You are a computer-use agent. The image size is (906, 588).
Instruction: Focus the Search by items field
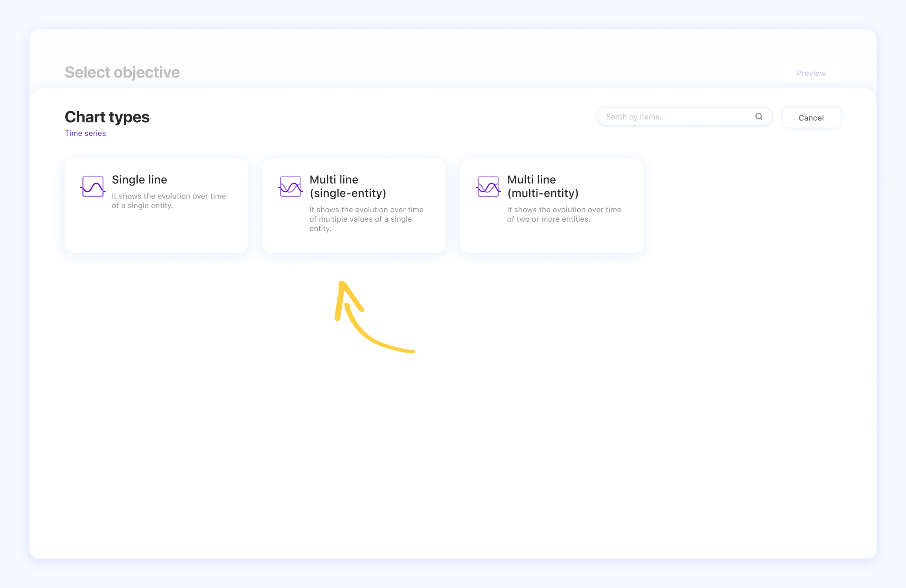coord(684,117)
